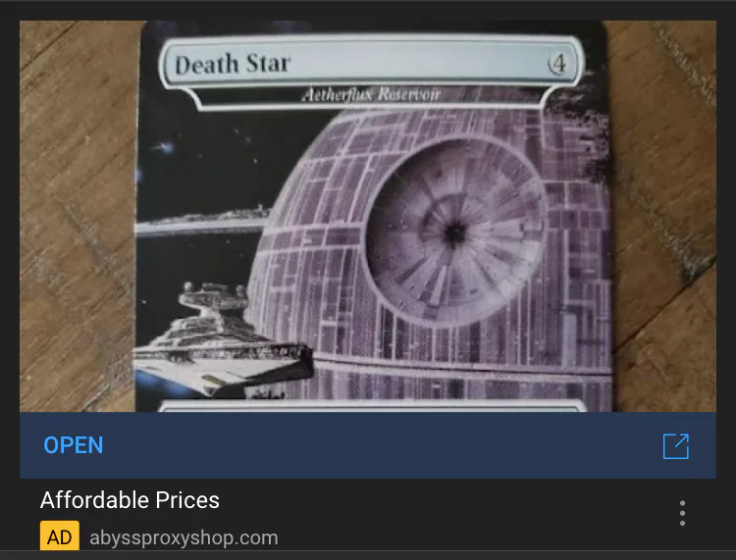736x560 pixels.
Task: Click the Death Star superlaser dish
Action: 455,233
